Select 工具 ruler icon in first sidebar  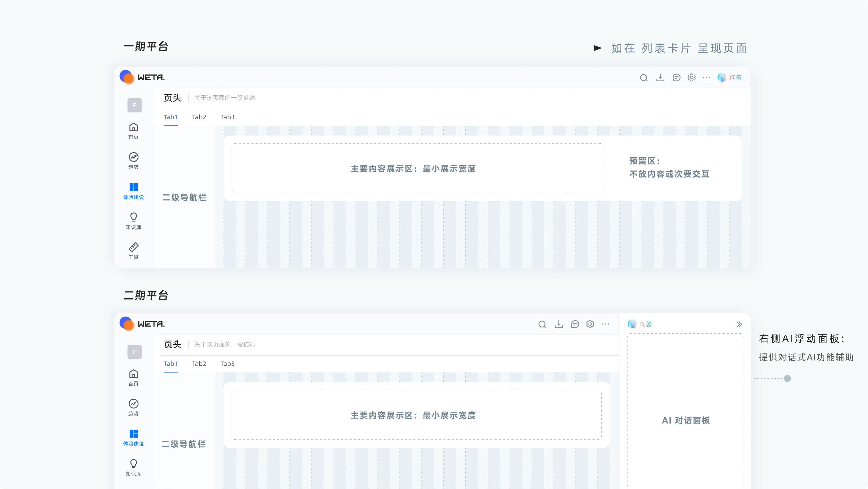tap(133, 251)
